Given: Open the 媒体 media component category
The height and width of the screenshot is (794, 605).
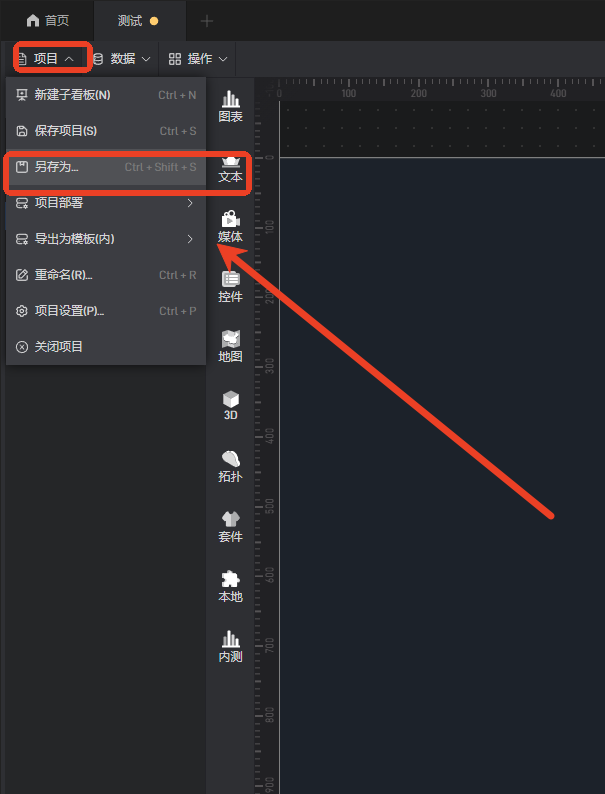Looking at the screenshot, I should pyautogui.click(x=230, y=227).
